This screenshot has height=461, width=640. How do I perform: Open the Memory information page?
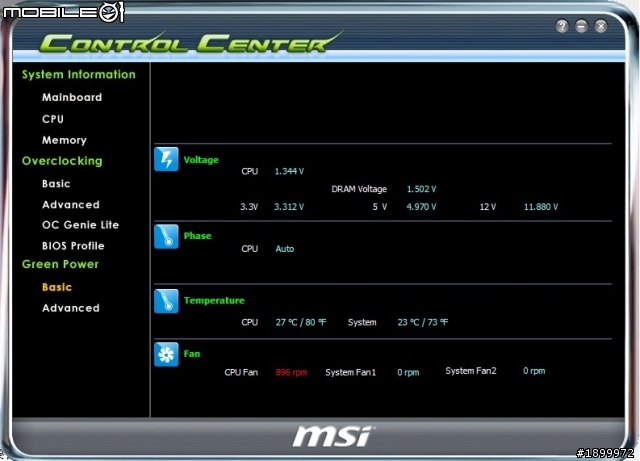pyautogui.click(x=64, y=140)
